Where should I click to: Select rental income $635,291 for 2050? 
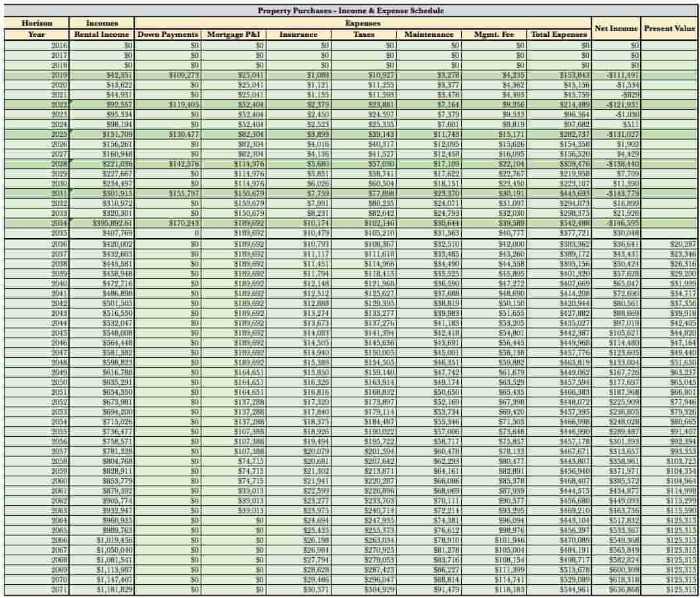pos(102,382)
